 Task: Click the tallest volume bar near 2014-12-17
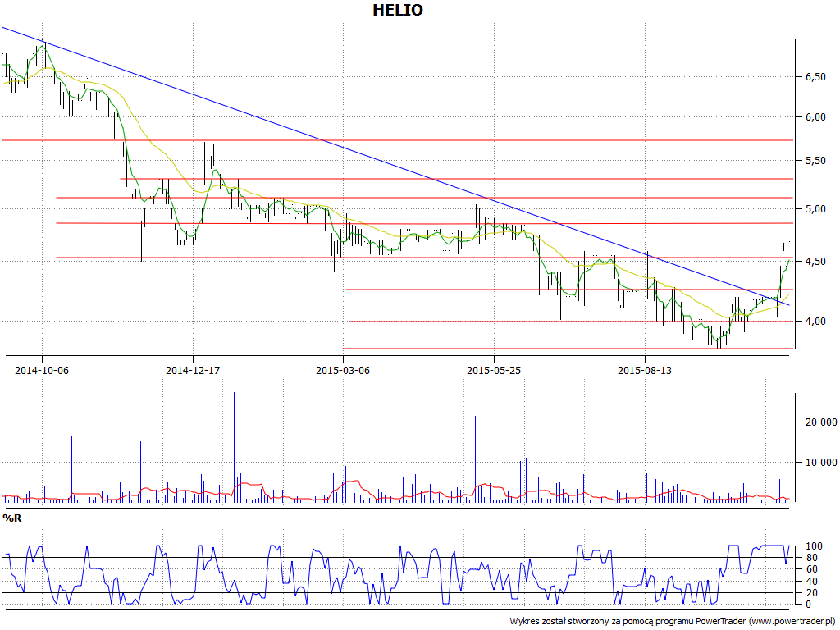click(234, 447)
